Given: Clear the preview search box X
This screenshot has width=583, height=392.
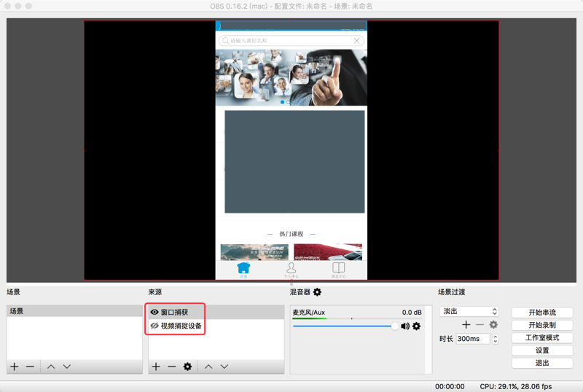Looking at the screenshot, I should tap(356, 41).
